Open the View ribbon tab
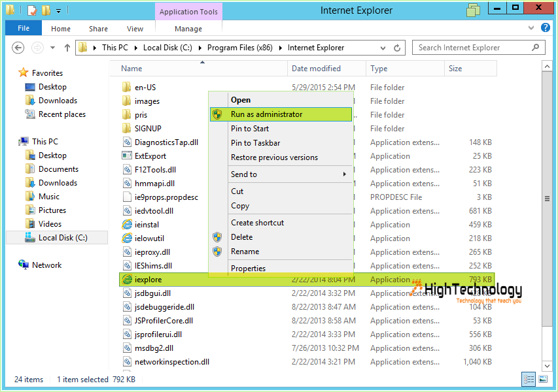558x392 pixels. tap(135, 29)
